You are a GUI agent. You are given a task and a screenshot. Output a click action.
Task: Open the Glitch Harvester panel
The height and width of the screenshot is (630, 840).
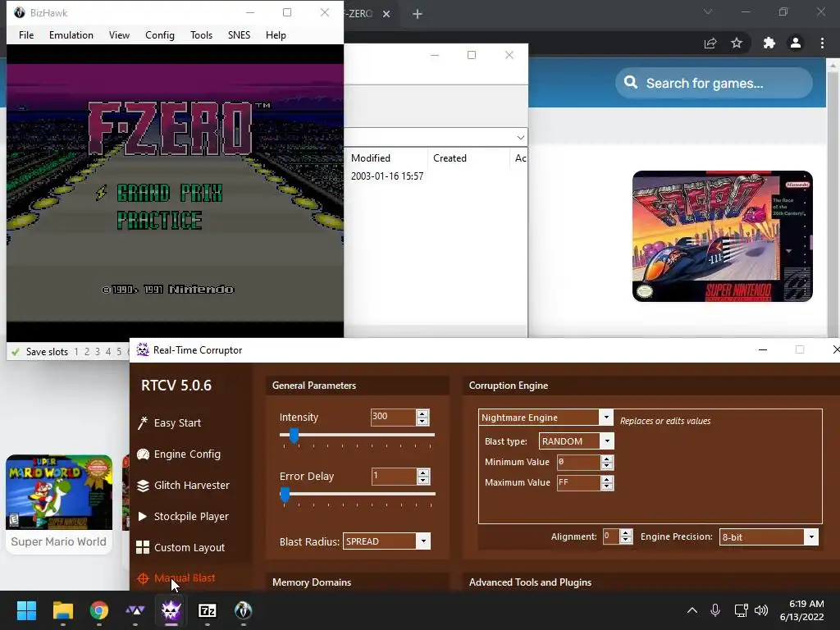point(183,486)
